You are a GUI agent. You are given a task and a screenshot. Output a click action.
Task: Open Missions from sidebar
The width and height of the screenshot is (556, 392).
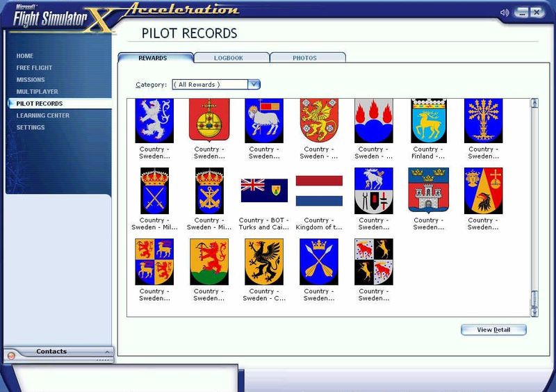coord(31,80)
